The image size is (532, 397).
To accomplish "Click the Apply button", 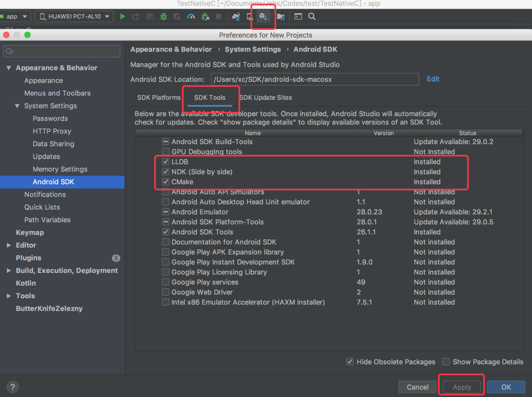I will pos(462,387).
